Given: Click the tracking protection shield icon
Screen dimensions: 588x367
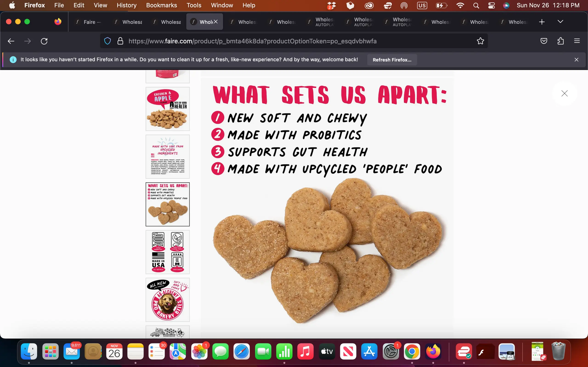Looking at the screenshot, I should tap(107, 41).
